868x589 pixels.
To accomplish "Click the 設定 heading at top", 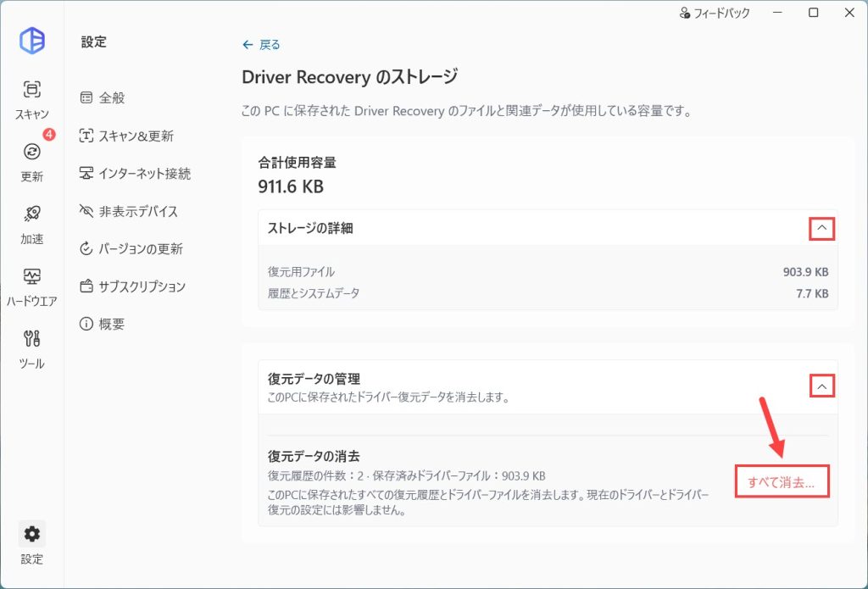I will point(93,42).
